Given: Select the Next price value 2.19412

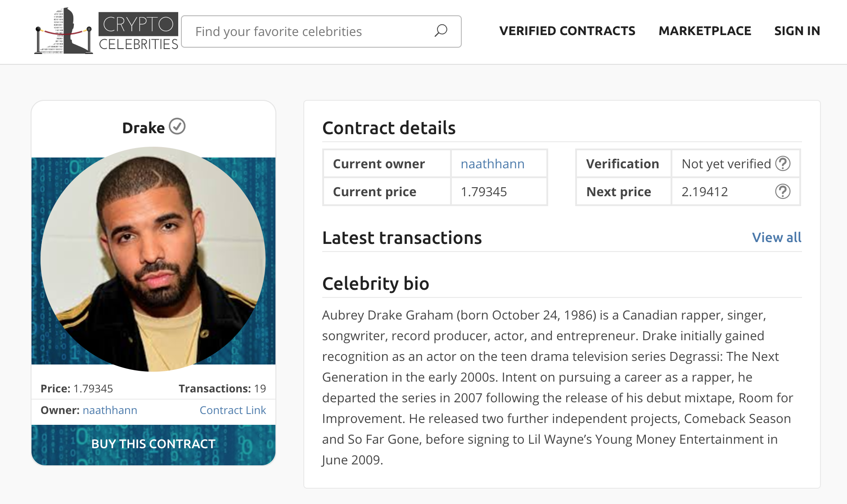Looking at the screenshot, I should coord(705,191).
